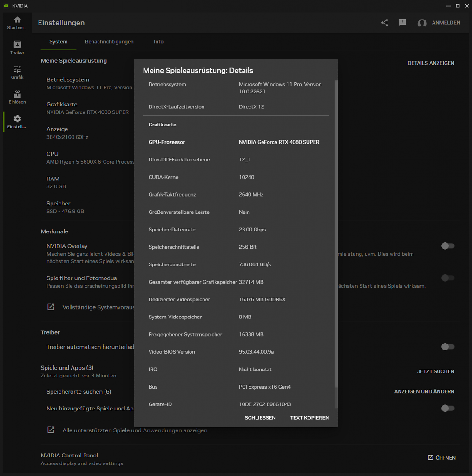This screenshot has width=472, height=476.
Task: Click the Speicherschnittstelle value 256-Bit
Action: 248,247
